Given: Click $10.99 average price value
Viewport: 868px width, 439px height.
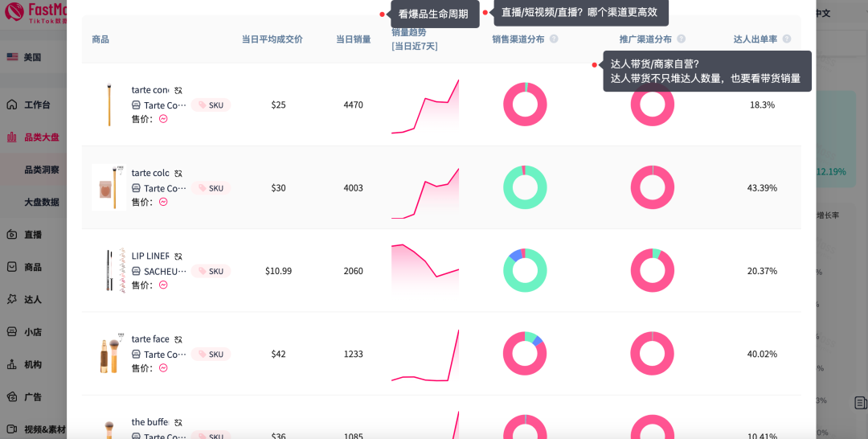Looking at the screenshot, I should click(278, 271).
